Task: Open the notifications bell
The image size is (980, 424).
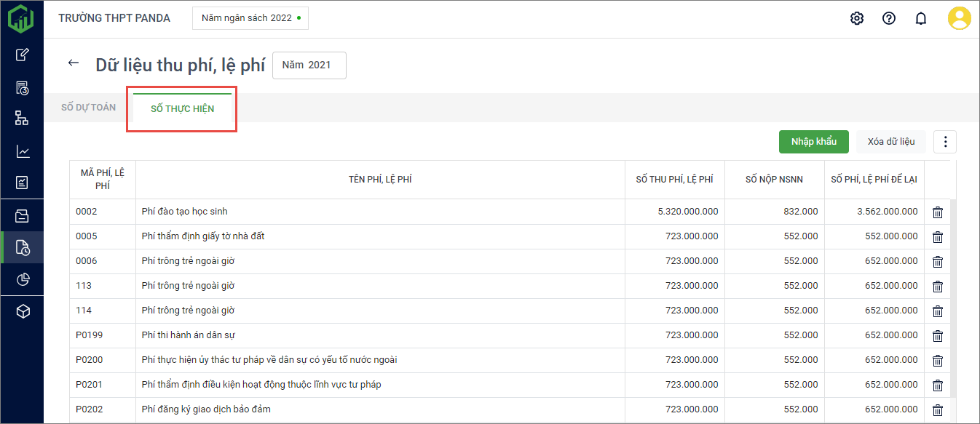Action: point(921,18)
